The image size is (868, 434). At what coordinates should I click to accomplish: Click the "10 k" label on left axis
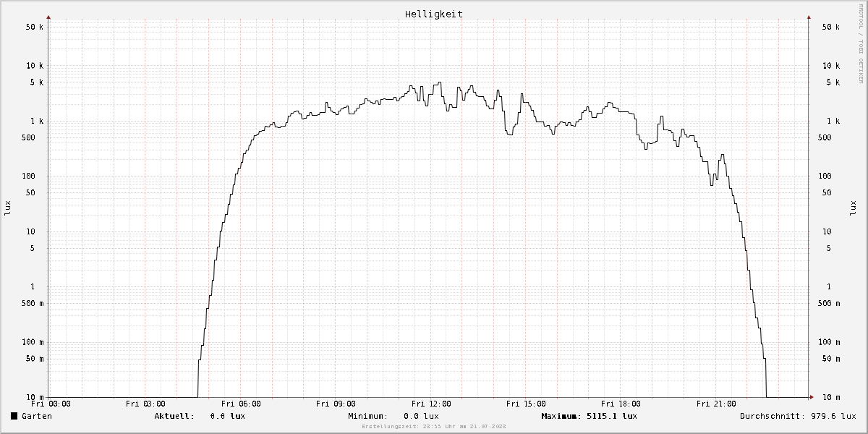pos(33,66)
